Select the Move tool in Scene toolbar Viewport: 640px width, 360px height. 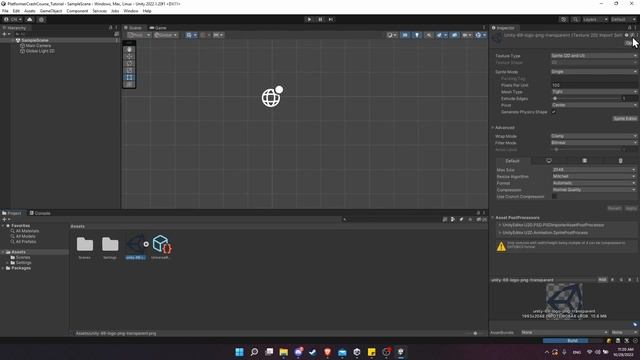[129, 56]
